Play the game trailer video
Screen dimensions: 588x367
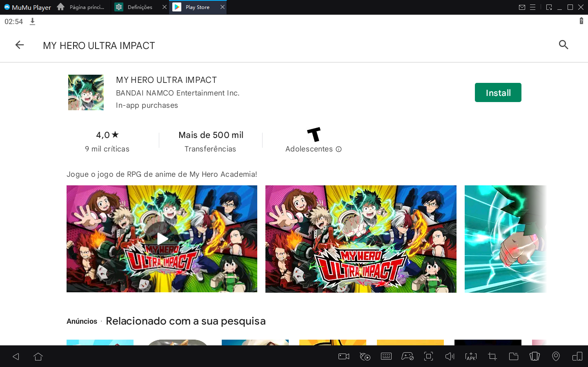point(162,239)
